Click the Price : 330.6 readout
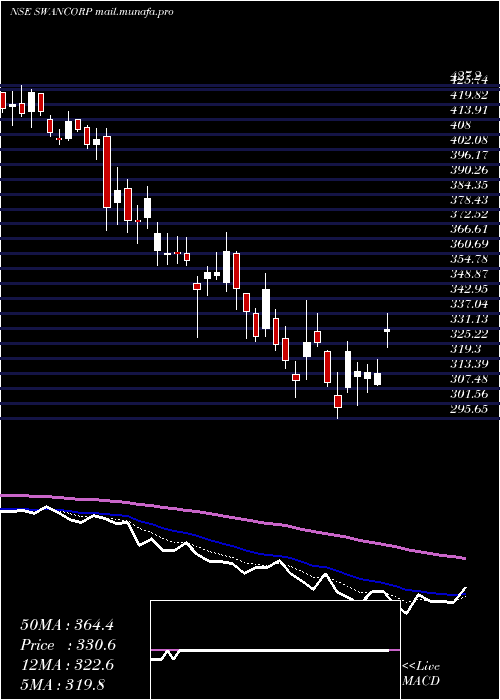The width and height of the screenshot is (500, 700). 68,645
